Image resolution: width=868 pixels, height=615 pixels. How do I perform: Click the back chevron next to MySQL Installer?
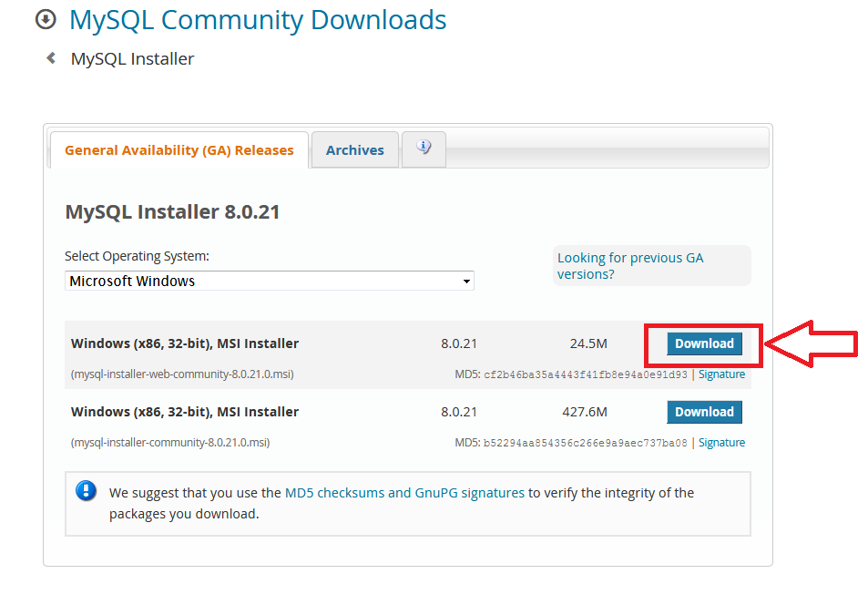[x=51, y=57]
